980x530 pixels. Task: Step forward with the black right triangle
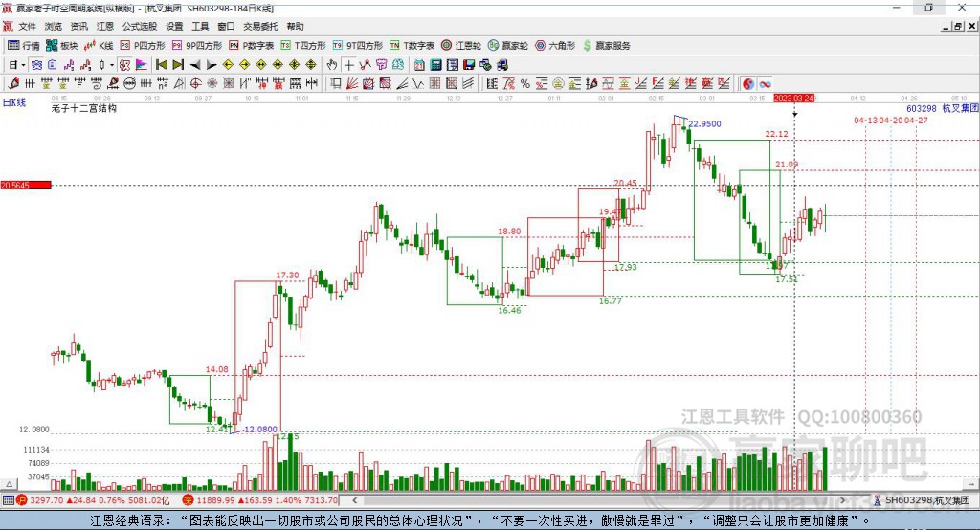(212, 65)
